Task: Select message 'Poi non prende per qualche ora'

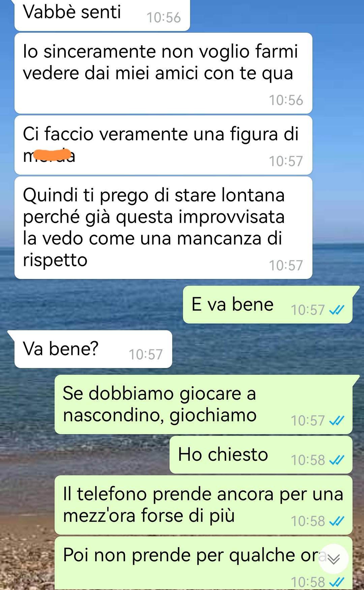Action: pyautogui.click(x=204, y=563)
